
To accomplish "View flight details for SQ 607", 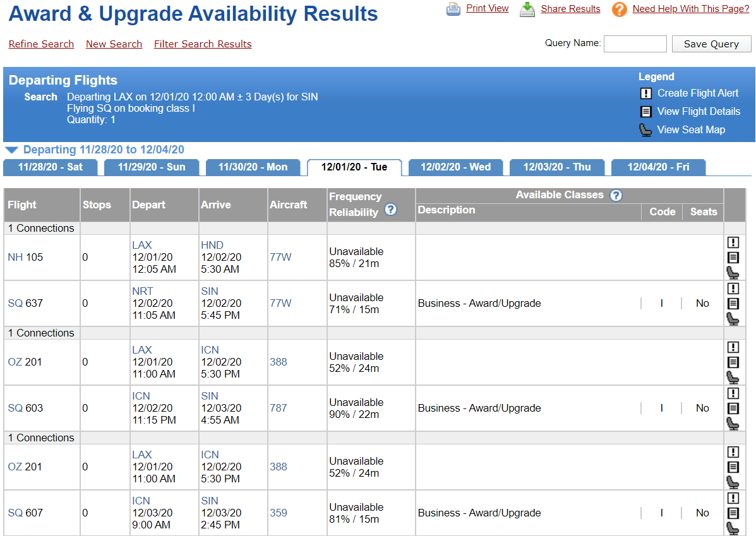I will (733, 513).
